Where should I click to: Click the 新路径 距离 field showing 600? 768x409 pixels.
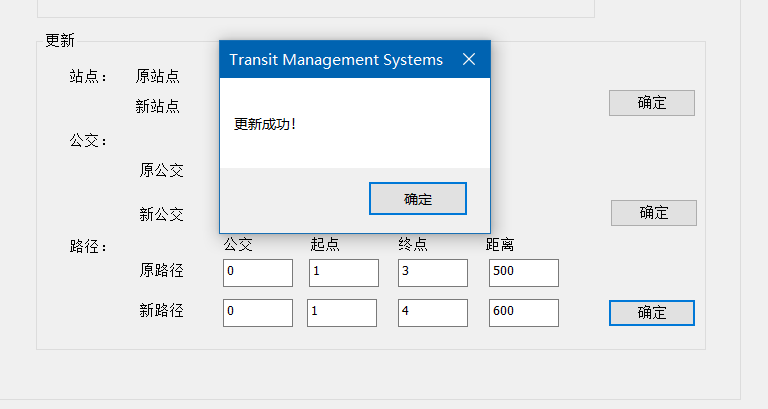(x=524, y=313)
